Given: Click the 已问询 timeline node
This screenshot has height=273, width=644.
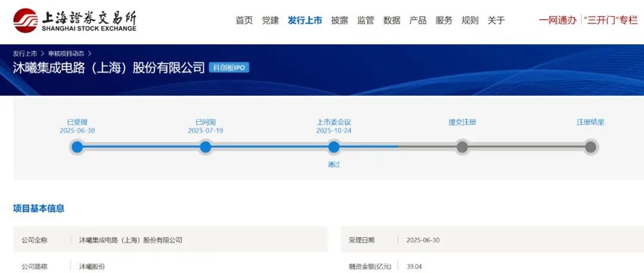Looking at the screenshot, I should tap(205, 147).
